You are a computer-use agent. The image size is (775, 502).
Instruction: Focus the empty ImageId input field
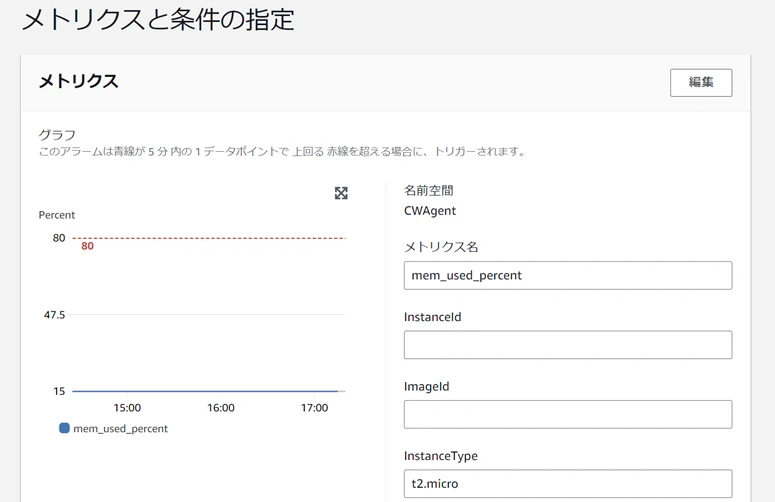click(568, 414)
